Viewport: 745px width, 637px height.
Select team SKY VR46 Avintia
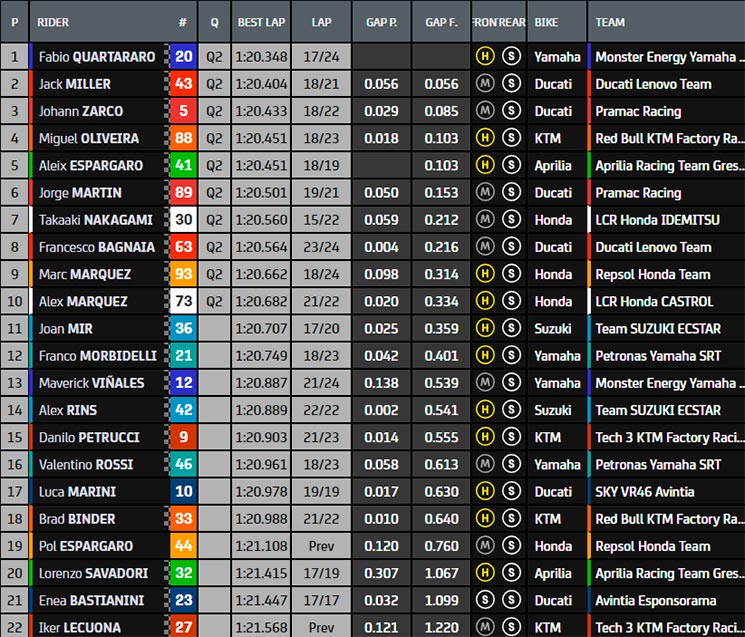point(645,492)
